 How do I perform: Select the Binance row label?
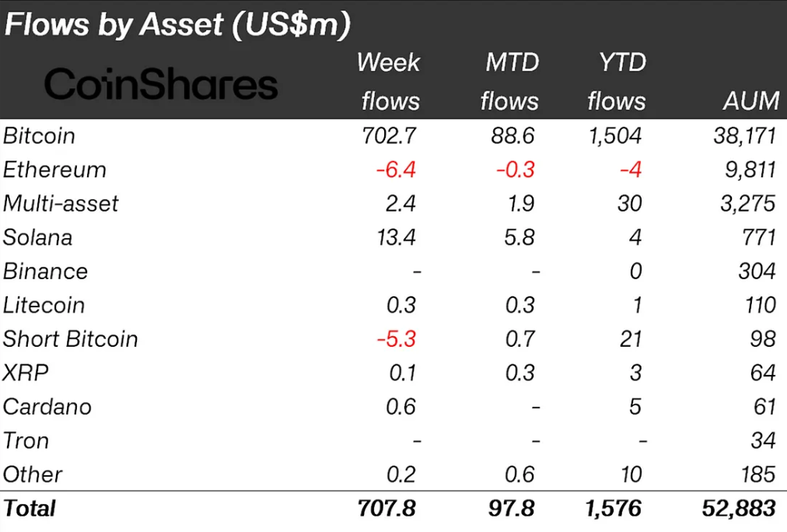click(x=45, y=271)
